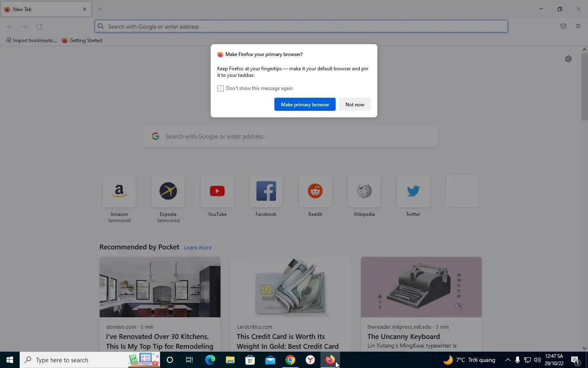Open the Save to Pocket icon

pyautogui.click(x=563, y=27)
